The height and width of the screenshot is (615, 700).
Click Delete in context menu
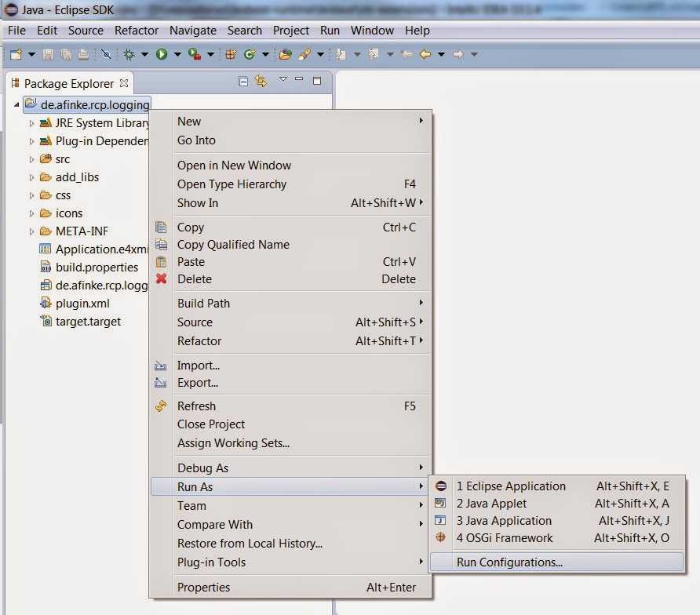pyautogui.click(x=290, y=279)
